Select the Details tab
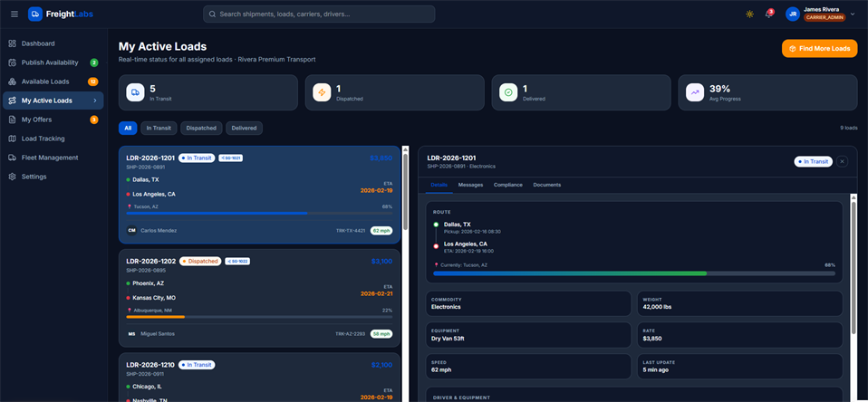The width and height of the screenshot is (868, 402). click(439, 185)
